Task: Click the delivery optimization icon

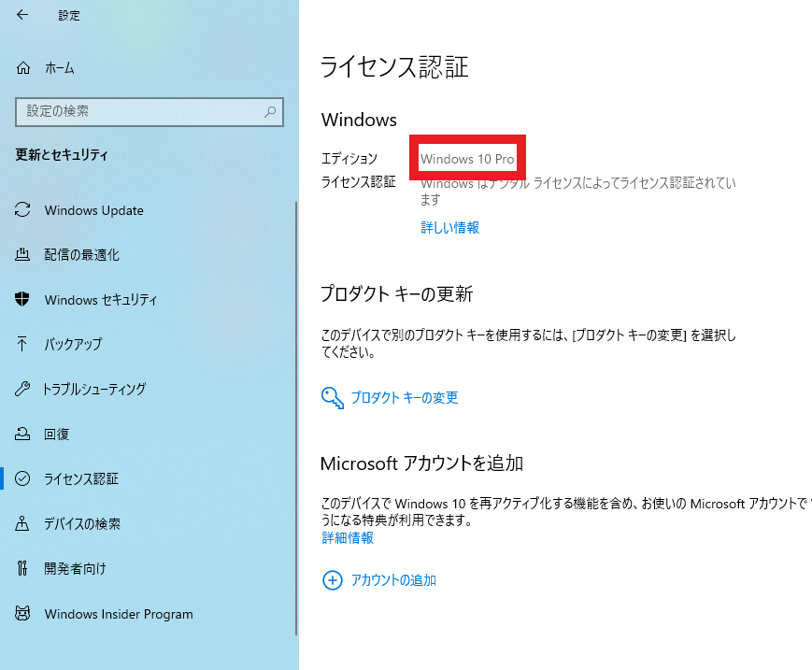Action: tap(23, 255)
